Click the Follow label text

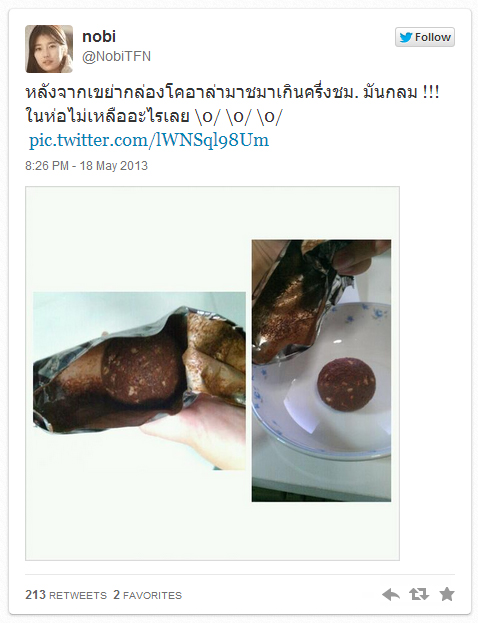pos(433,37)
